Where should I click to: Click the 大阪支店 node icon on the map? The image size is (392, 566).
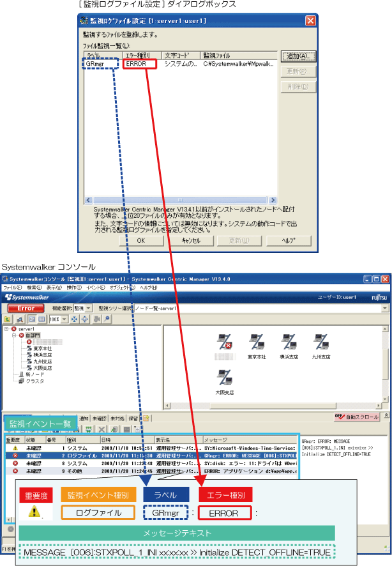pyautogui.click(x=225, y=378)
